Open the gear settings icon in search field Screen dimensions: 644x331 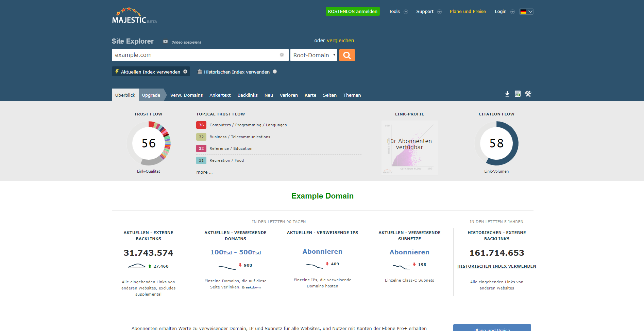pyautogui.click(x=282, y=55)
